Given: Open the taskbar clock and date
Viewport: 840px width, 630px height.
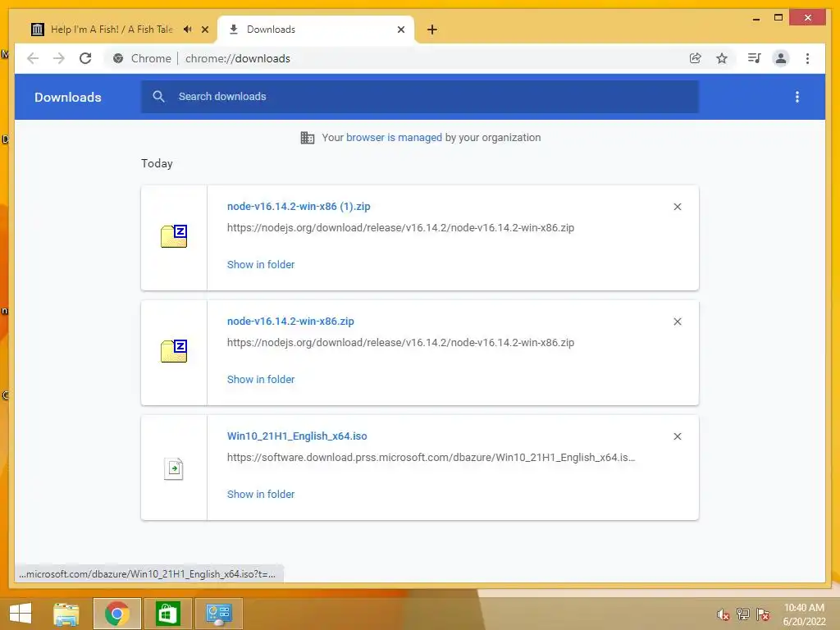Looking at the screenshot, I should tap(804, 614).
